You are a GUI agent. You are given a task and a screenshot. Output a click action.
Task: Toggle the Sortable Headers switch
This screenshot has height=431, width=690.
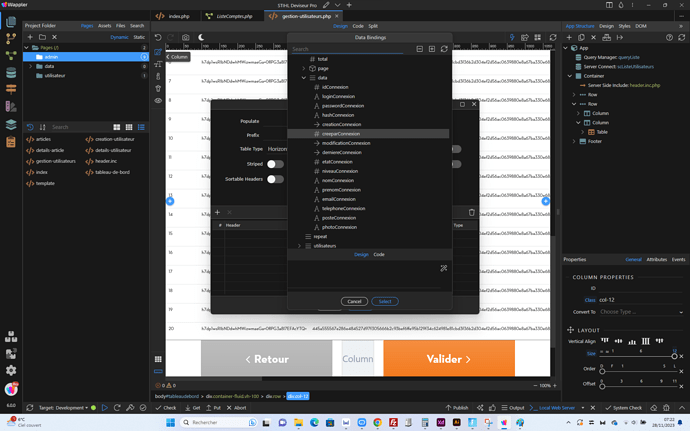click(x=275, y=179)
